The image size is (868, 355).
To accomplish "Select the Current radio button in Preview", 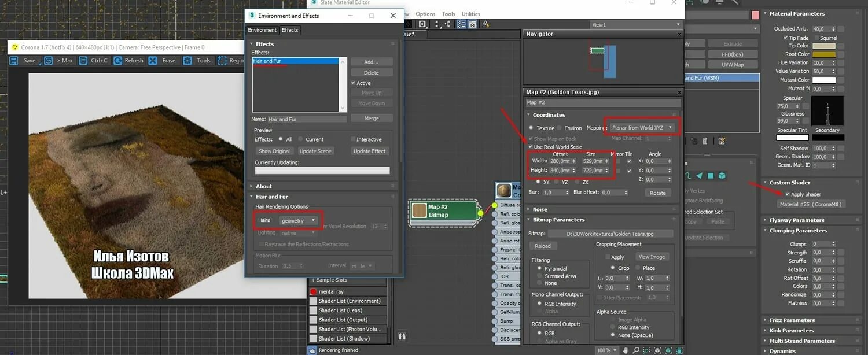I will tap(300, 139).
